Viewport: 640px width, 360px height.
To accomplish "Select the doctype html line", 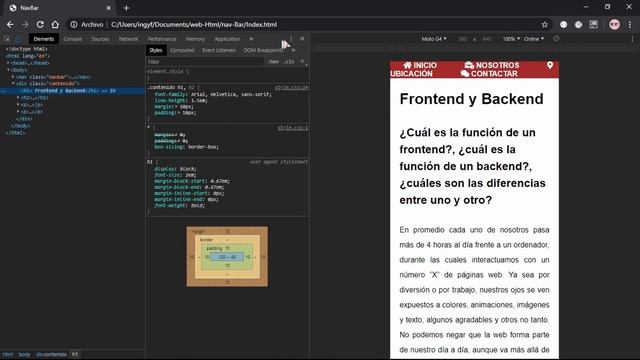I will tap(27, 49).
